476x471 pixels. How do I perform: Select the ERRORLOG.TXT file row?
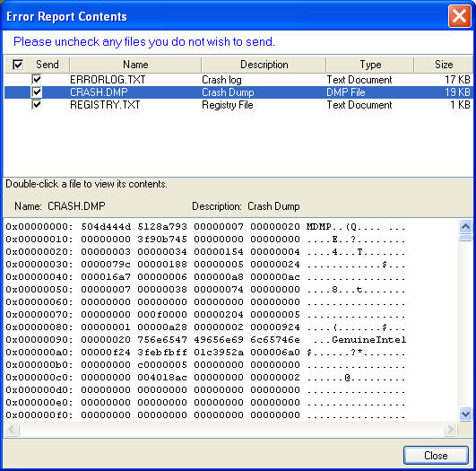click(x=238, y=80)
